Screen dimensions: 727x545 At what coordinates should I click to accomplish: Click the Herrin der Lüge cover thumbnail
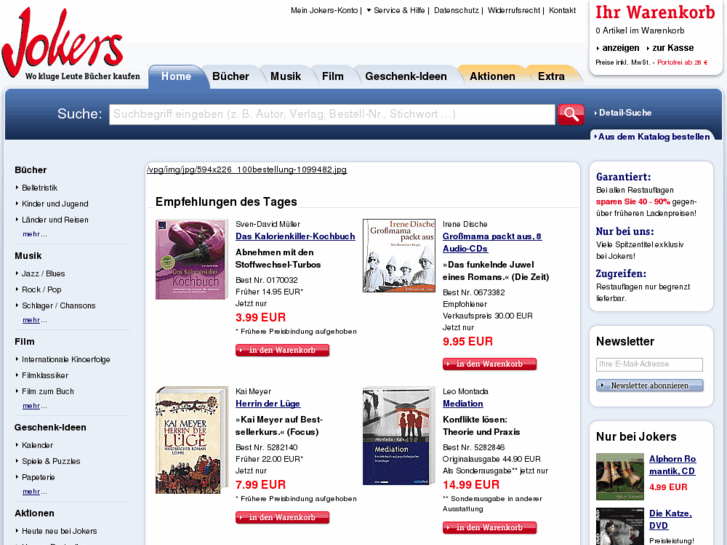click(x=191, y=440)
